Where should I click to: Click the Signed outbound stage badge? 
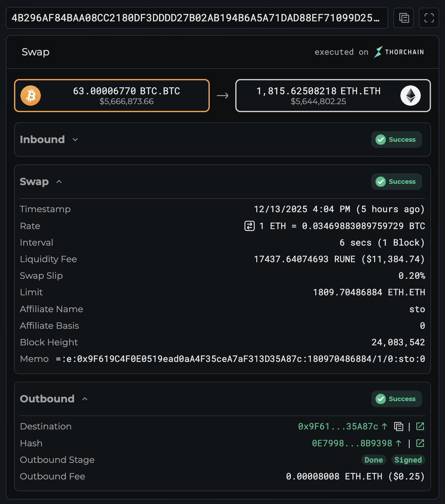point(408,460)
